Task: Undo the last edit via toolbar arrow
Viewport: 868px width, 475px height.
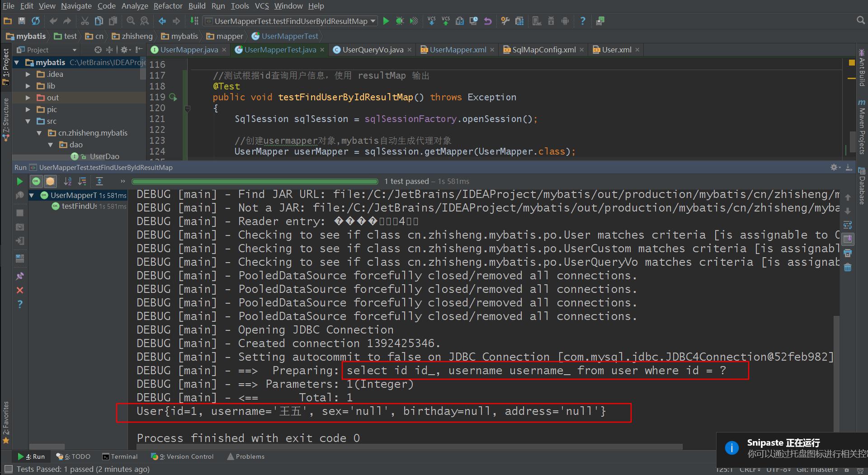Action: tap(53, 21)
